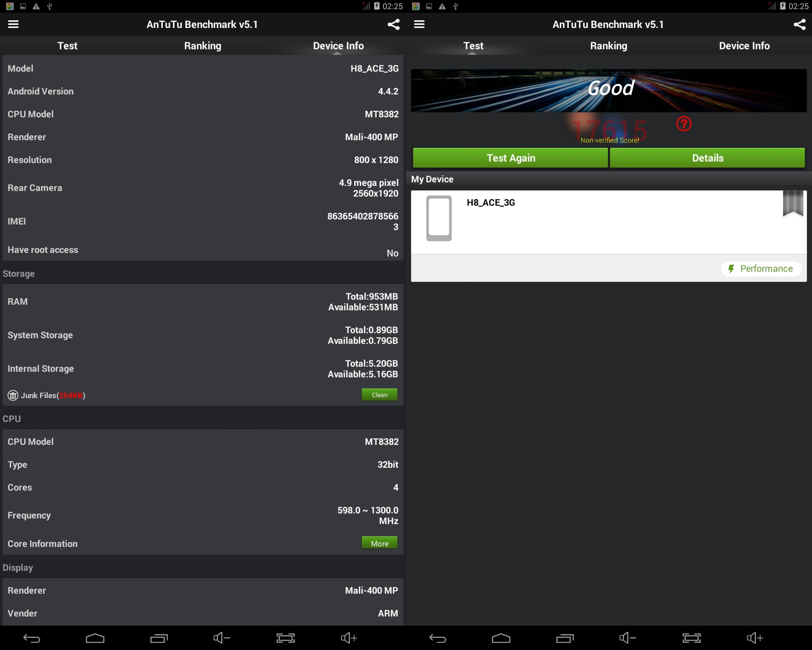Select Android Version 4.4.2 row
Image resolution: width=812 pixels, height=650 pixels.
203,91
